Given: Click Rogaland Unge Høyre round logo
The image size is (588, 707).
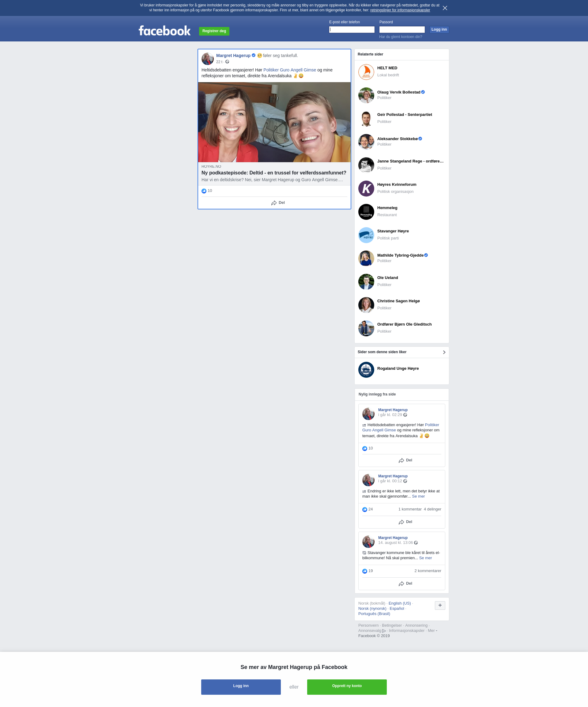Looking at the screenshot, I should point(366,369).
